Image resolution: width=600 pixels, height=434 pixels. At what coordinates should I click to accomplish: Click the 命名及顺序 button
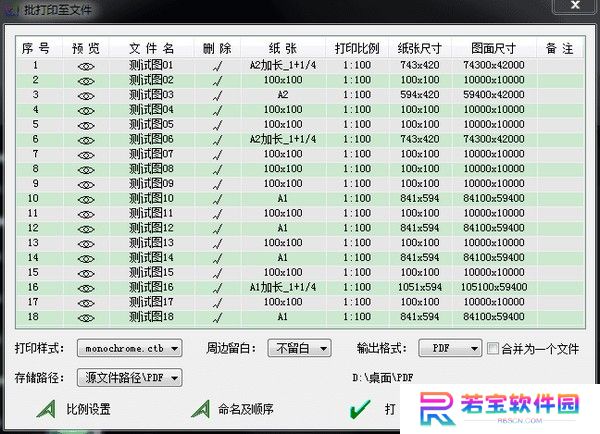pyautogui.click(x=233, y=409)
